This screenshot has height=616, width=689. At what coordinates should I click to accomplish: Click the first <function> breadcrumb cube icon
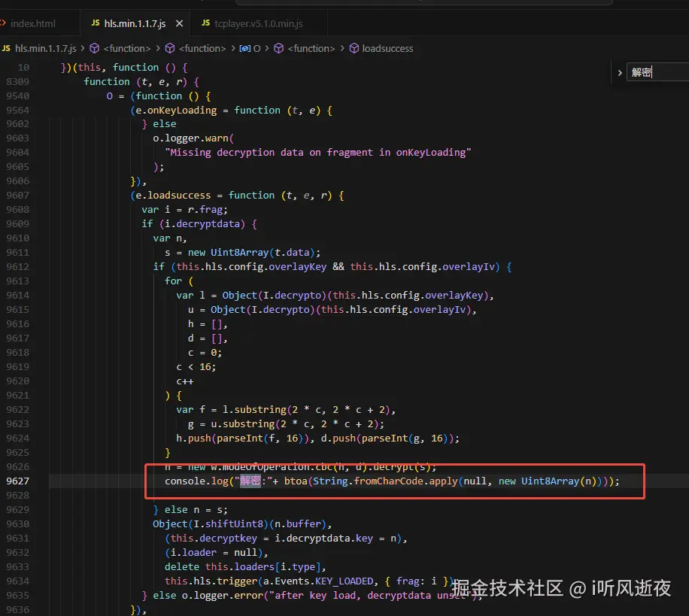point(95,48)
